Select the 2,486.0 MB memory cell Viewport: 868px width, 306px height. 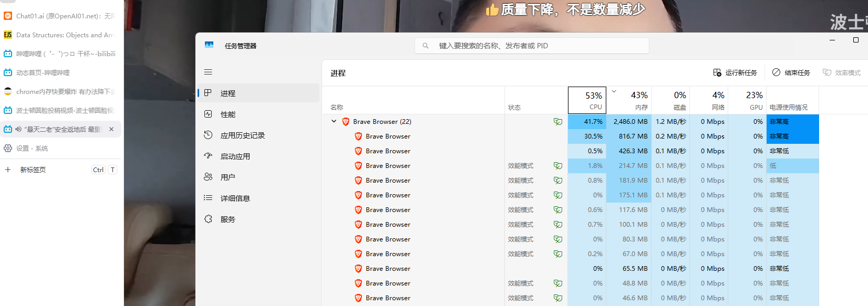(x=629, y=122)
